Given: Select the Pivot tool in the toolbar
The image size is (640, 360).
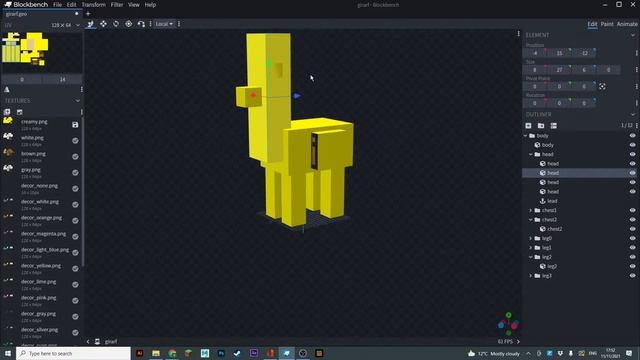Looking at the screenshot, I should 129,24.
